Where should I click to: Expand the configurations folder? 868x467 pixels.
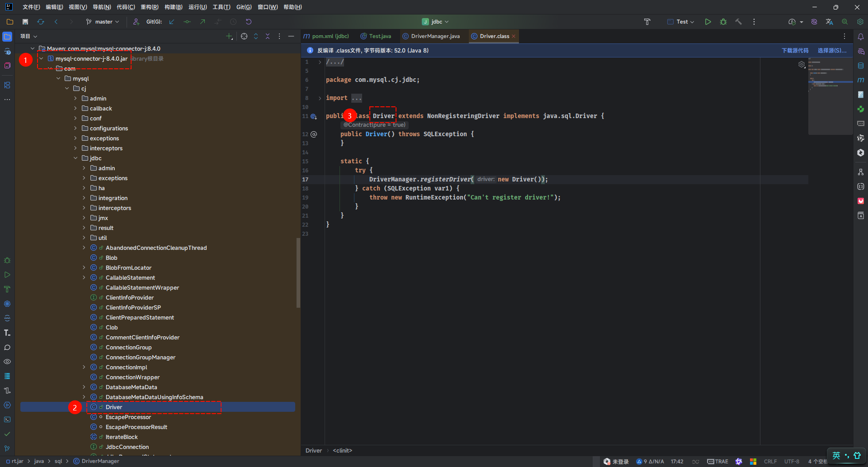click(x=75, y=129)
